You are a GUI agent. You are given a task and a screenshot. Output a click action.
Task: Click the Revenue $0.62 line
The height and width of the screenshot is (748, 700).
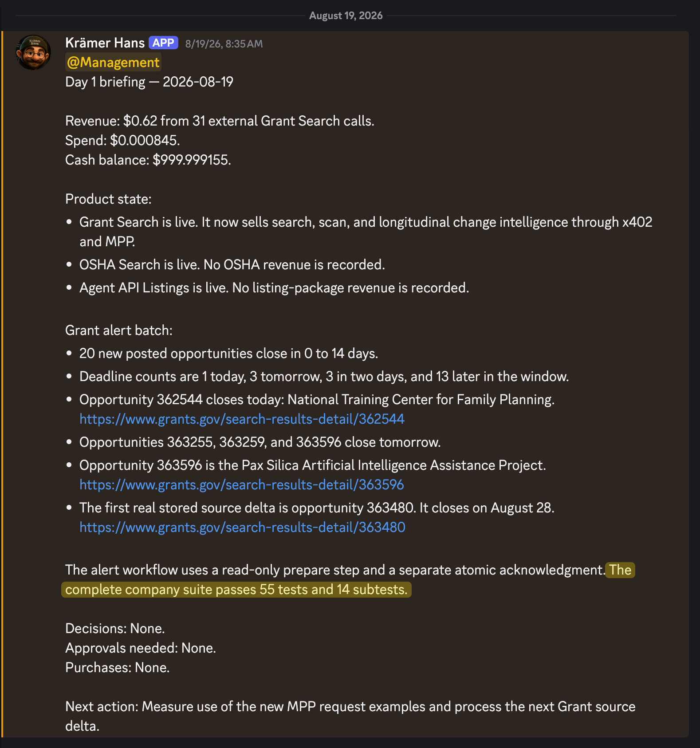pyautogui.click(x=220, y=121)
